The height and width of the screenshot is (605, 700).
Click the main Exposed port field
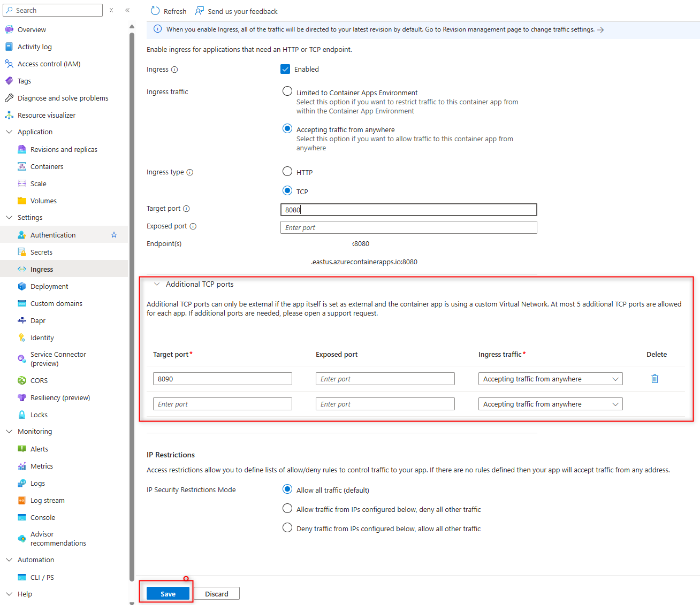pos(409,227)
